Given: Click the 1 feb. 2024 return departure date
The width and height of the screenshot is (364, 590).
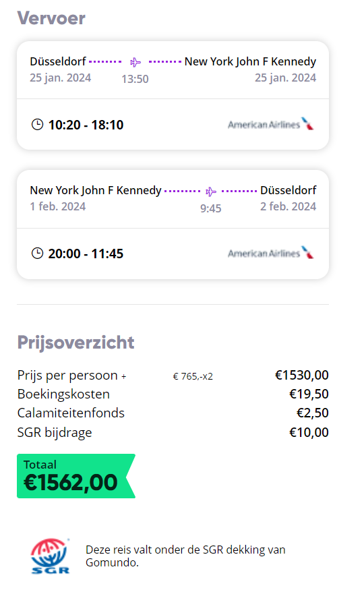Looking at the screenshot, I should click(x=58, y=206).
